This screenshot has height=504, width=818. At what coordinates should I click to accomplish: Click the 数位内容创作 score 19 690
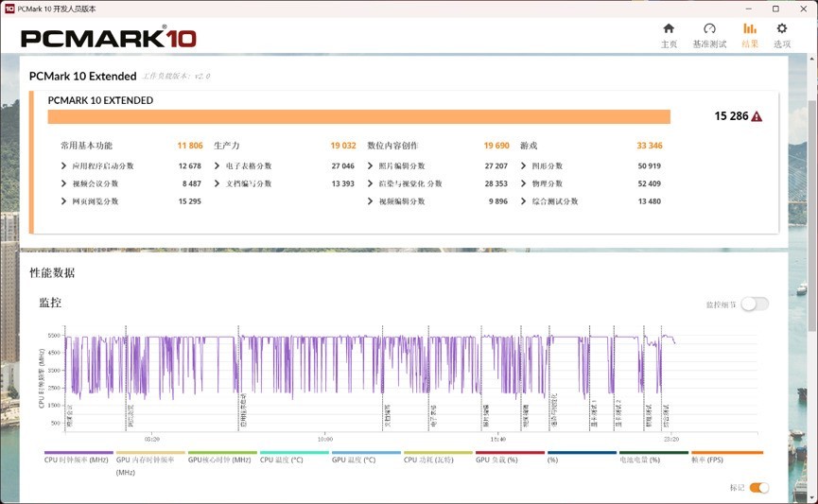(496, 146)
